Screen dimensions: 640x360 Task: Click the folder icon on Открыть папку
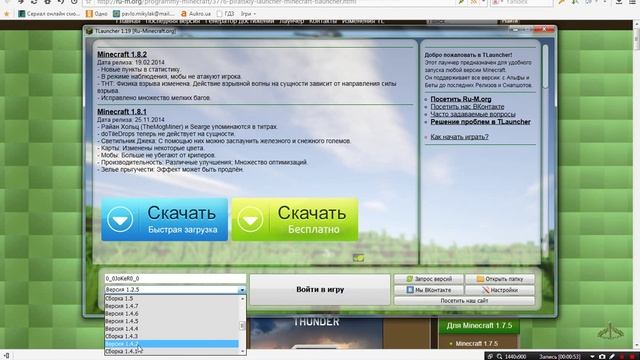pos(480,279)
